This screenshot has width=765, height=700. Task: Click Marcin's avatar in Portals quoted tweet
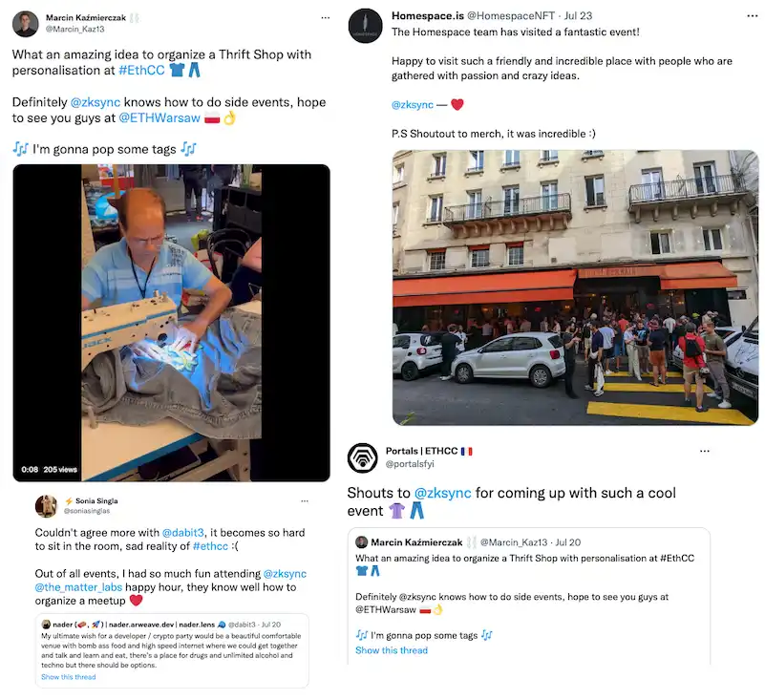pyautogui.click(x=362, y=542)
